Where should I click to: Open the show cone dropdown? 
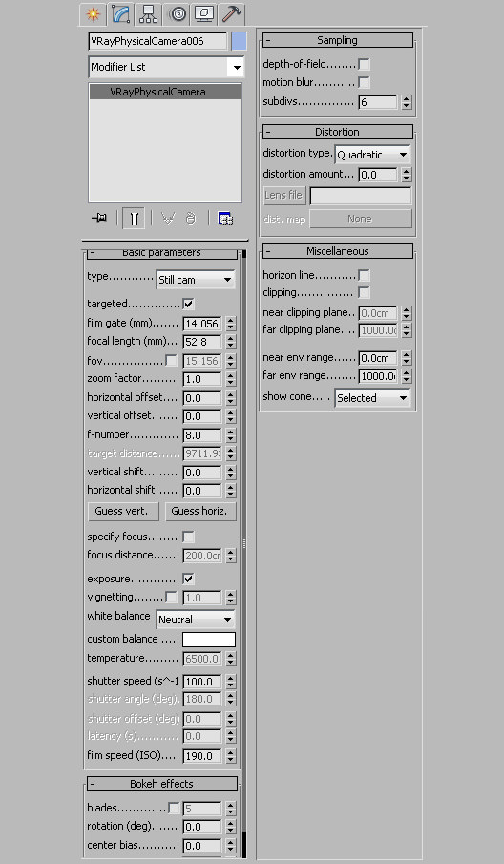click(x=372, y=398)
